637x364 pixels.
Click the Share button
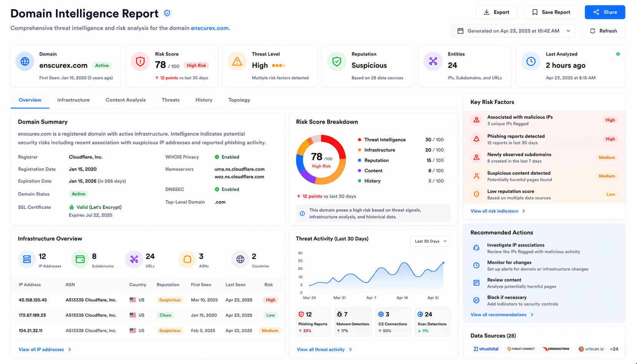click(x=605, y=12)
